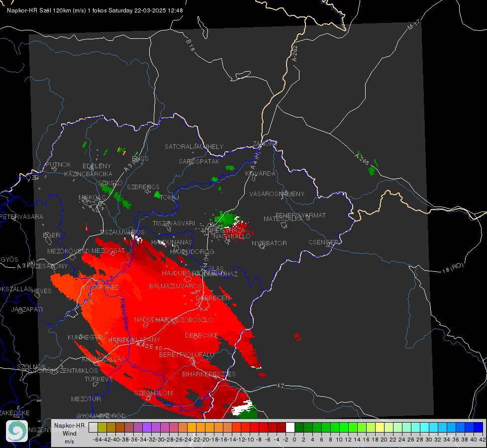The image size is (487, 448).
Task: Choose the deep blue swatch between 40 and 42
Action: point(478,427)
